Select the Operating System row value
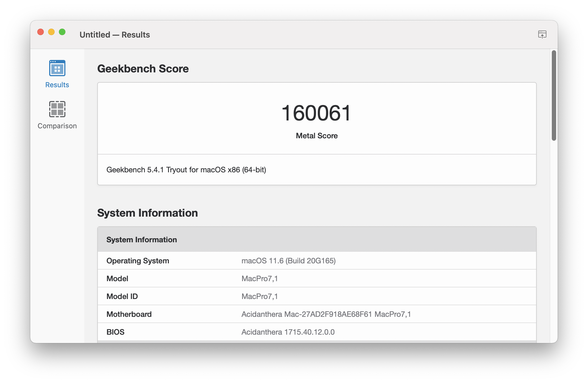The height and width of the screenshot is (383, 588). tap(288, 261)
